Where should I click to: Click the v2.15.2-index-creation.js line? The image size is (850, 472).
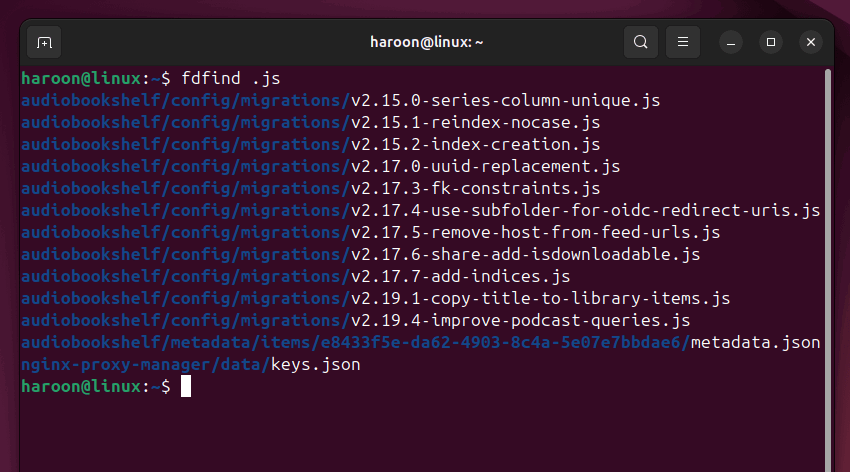pos(311,145)
